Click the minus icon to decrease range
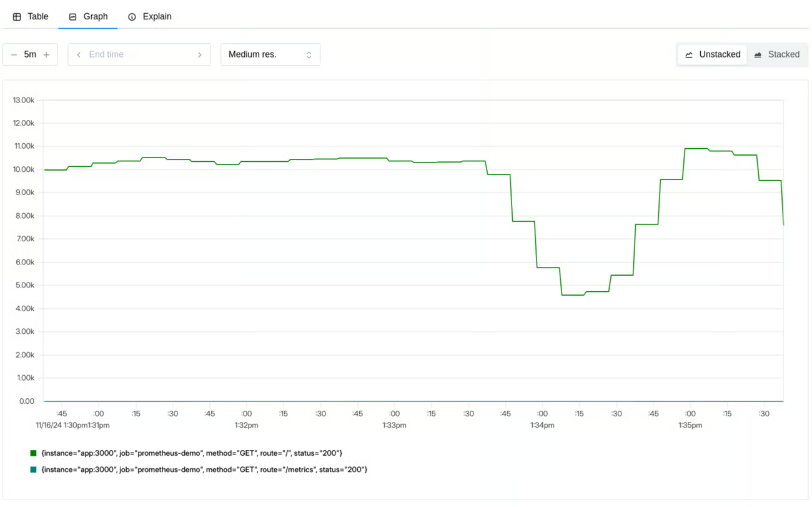Screen dimensions: 812x507 (x=14, y=55)
